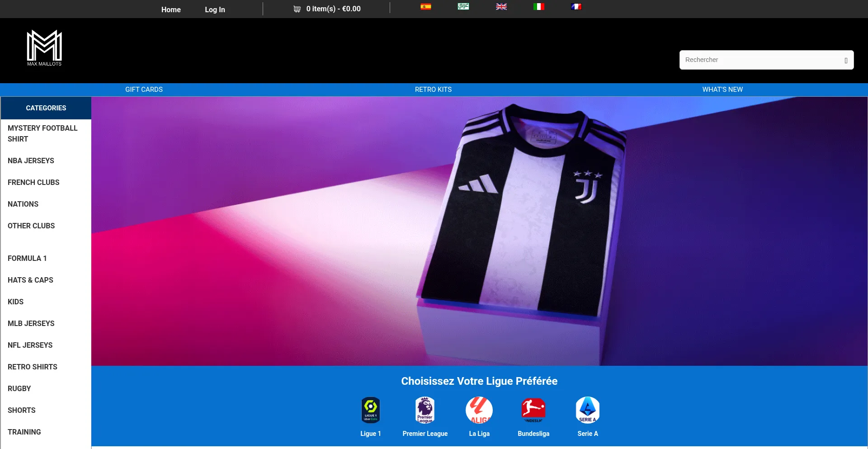Select the Ligue 1 league logo
This screenshot has width=868, height=449.
(x=371, y=410)
